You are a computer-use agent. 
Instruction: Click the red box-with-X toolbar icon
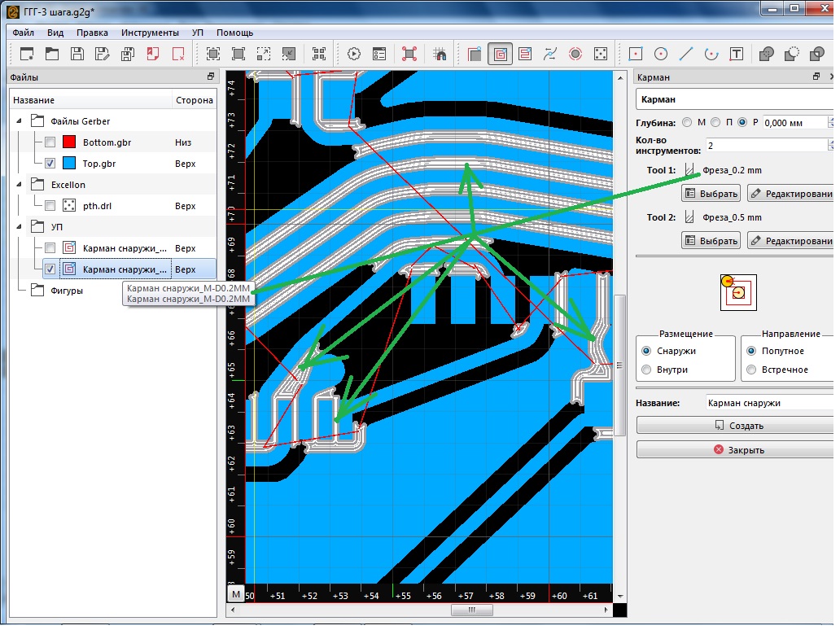pos(178,54)
